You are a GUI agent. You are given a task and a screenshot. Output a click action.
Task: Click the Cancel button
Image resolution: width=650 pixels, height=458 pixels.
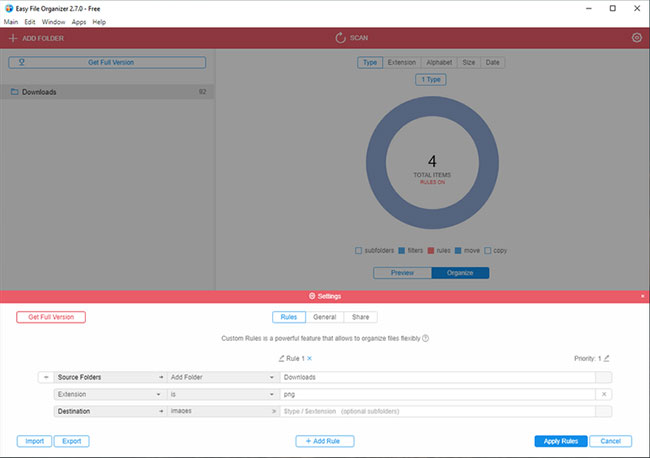pyautogui.click(x=611, y=441)
